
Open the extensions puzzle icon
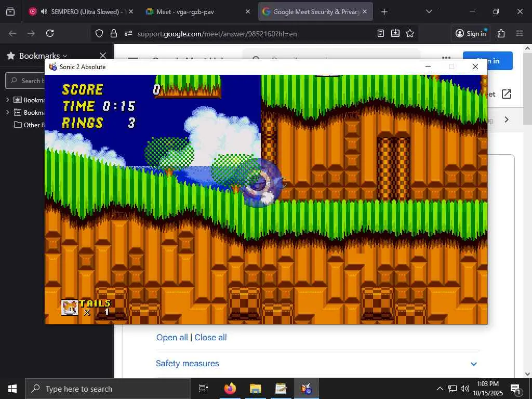point(501,33)
